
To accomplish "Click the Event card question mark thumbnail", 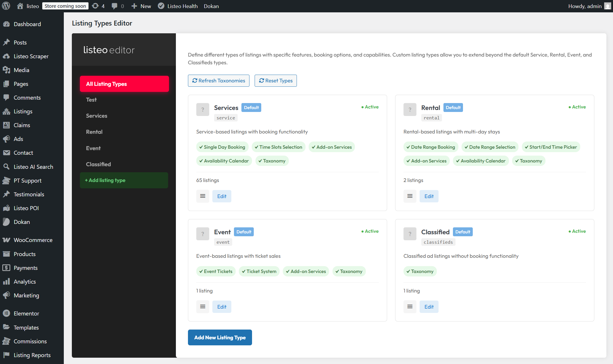I will [x=203, y=234].
